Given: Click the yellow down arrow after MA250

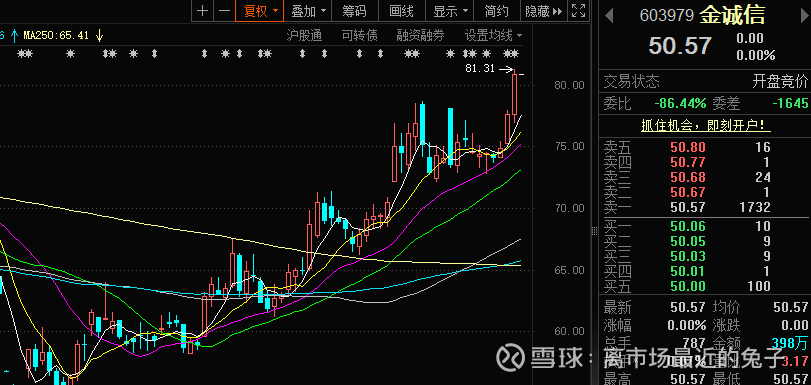Looking at the screenshot, I should coord(99,36).
